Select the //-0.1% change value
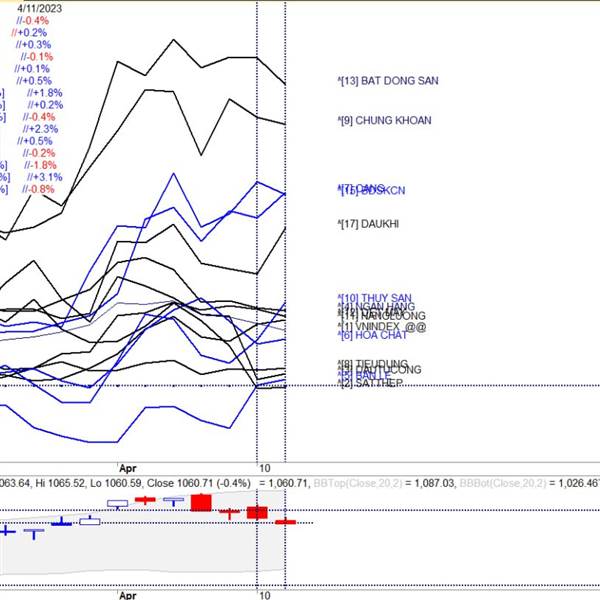The image size is (600, 600). [37, 57]
